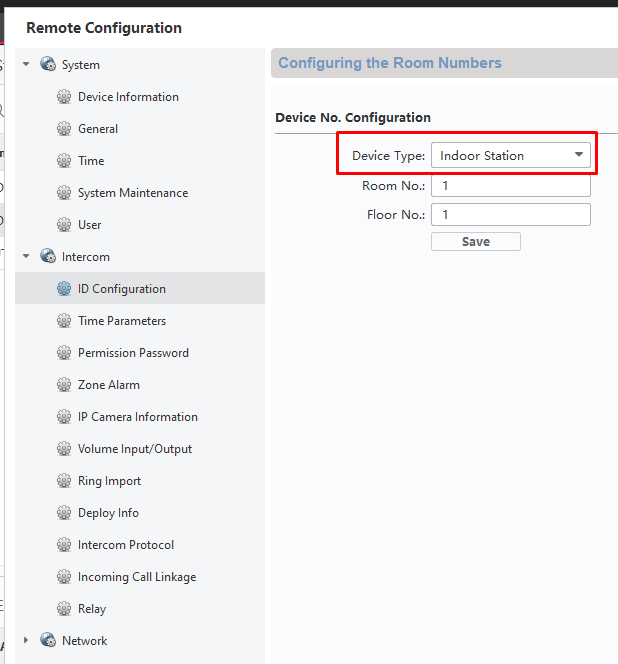Collapse the Intercom tree section
The width and height of the screenshot is (618, 664).
coord(26,256)
